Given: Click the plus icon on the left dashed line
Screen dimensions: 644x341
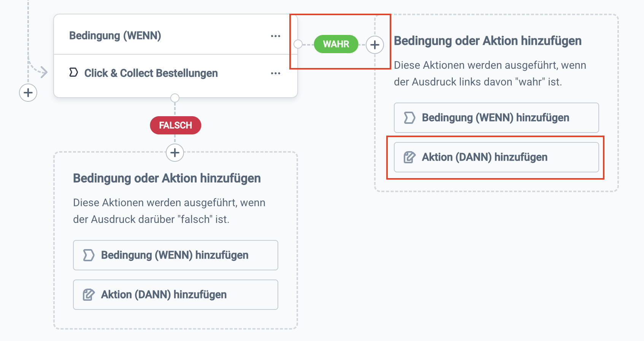Looking at the screenshot, I should [28, 93].
